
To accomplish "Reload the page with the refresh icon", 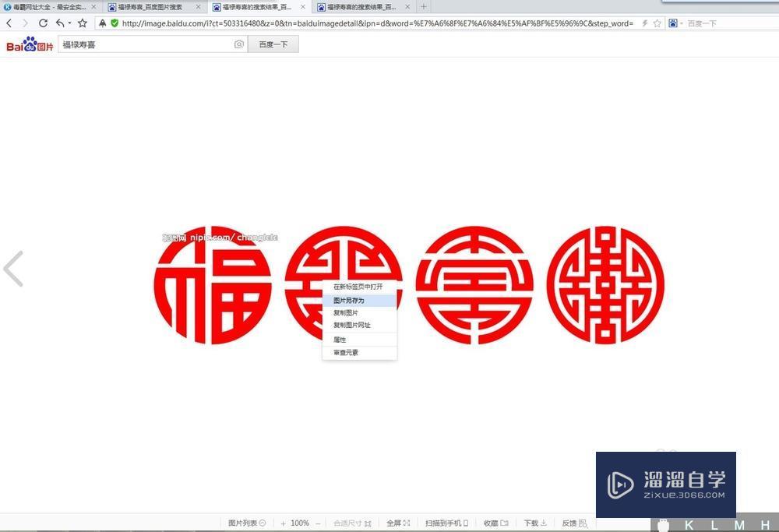I will [43, 23].
